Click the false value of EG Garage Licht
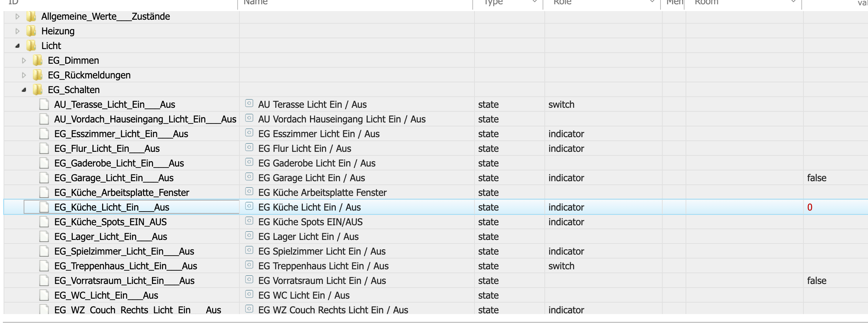This screenshot has height=323, width=868. coord(816,178)
